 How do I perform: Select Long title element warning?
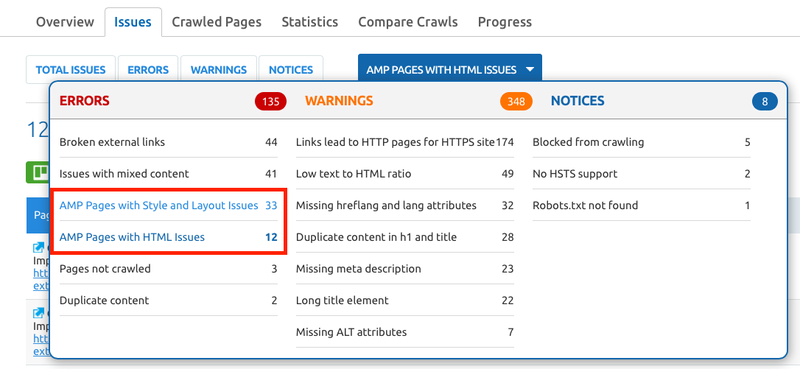point(405,300)
